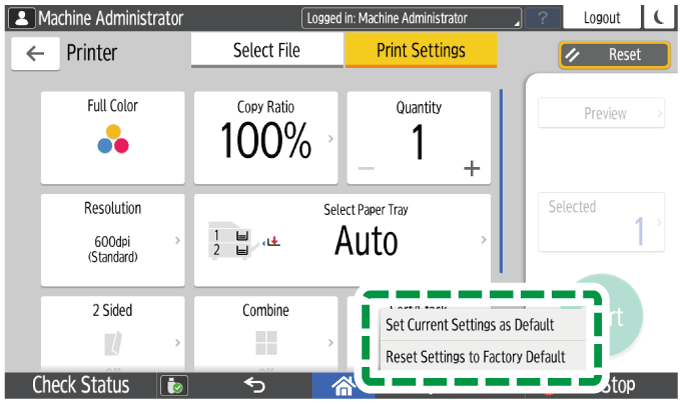Open the Resolution 600dpi option
Screen dimensions: 680x404
112,240
